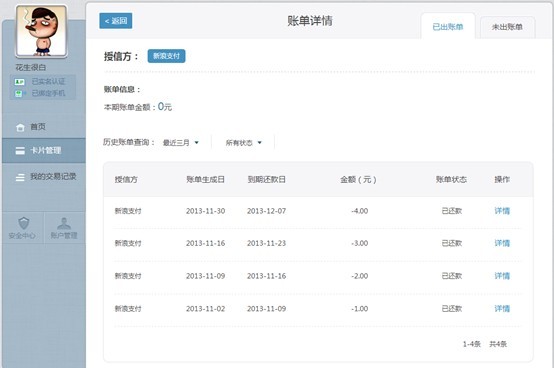554x368 pixels.
Task: Click the 返回 back button
Action: pos(116,21)
